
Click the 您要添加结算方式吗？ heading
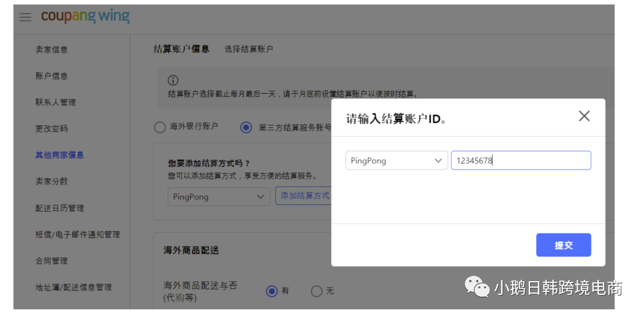tap(209, 163)
